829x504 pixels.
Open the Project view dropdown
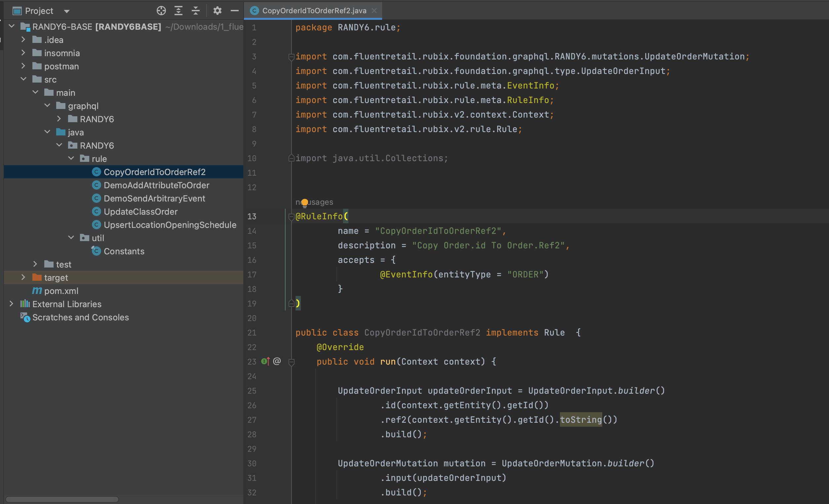67,11
